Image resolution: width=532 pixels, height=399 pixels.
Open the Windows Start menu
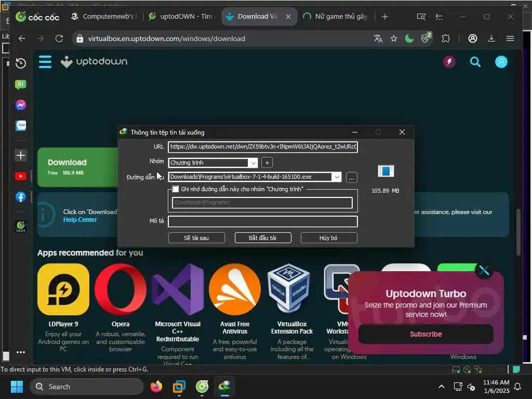[17, 387]
